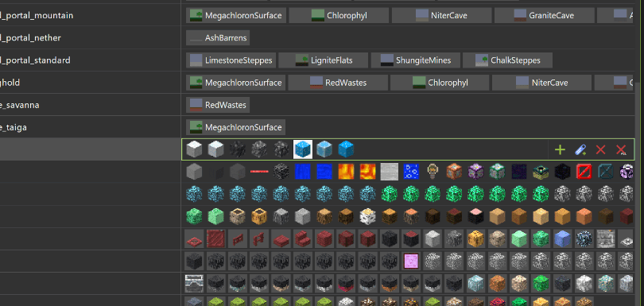The image size is (644, 306).
Task: Select the red fence block icon
Action: coord(259,238)
